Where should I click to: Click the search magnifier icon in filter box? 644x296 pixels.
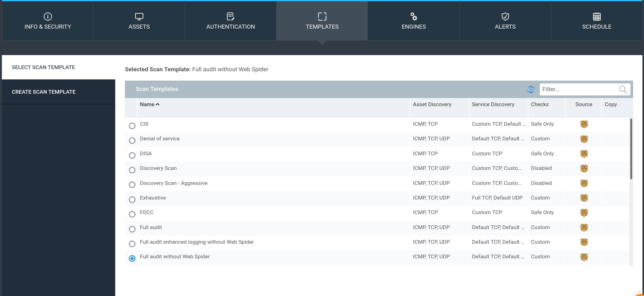pyautogui.click(x=623, y=89)
